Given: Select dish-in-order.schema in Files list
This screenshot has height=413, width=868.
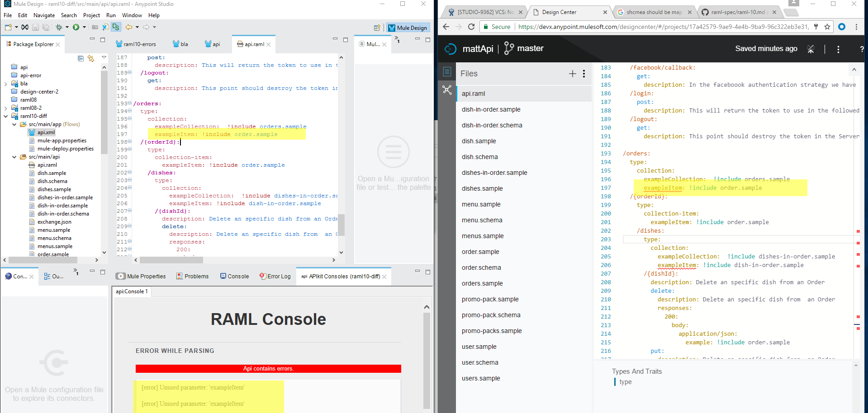Looking at the screenshot, I should click(x=492, y=125).
